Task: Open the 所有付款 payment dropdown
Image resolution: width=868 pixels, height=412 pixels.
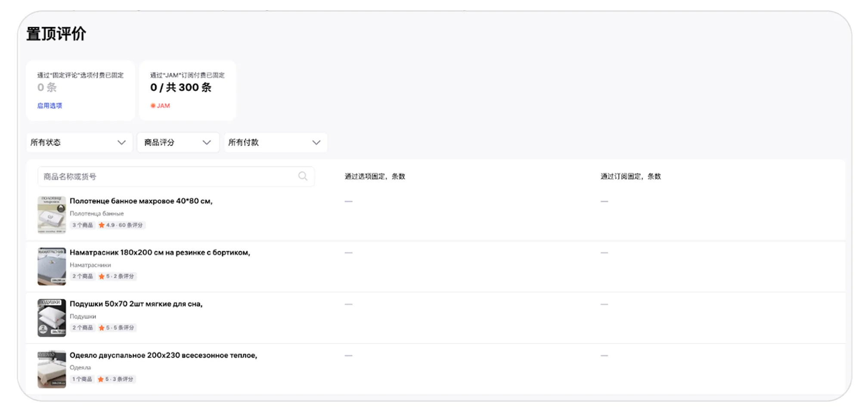Action: point(275,142)
